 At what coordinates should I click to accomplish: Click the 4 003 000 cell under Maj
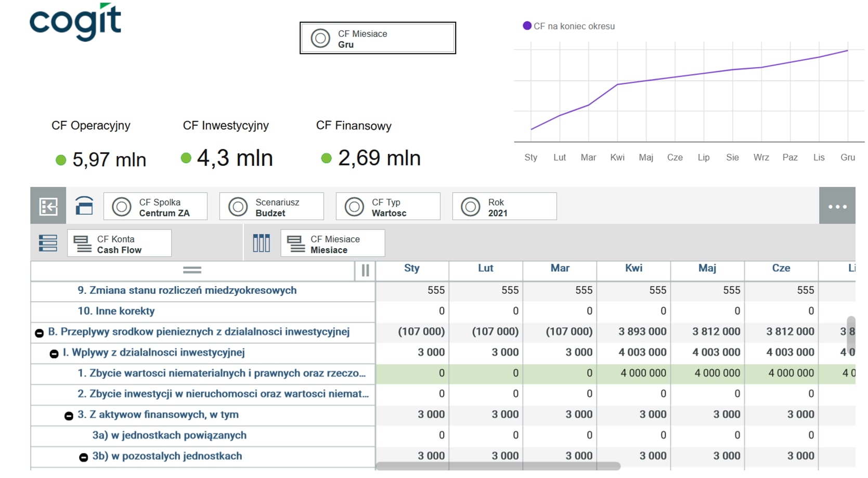(707, 353)
